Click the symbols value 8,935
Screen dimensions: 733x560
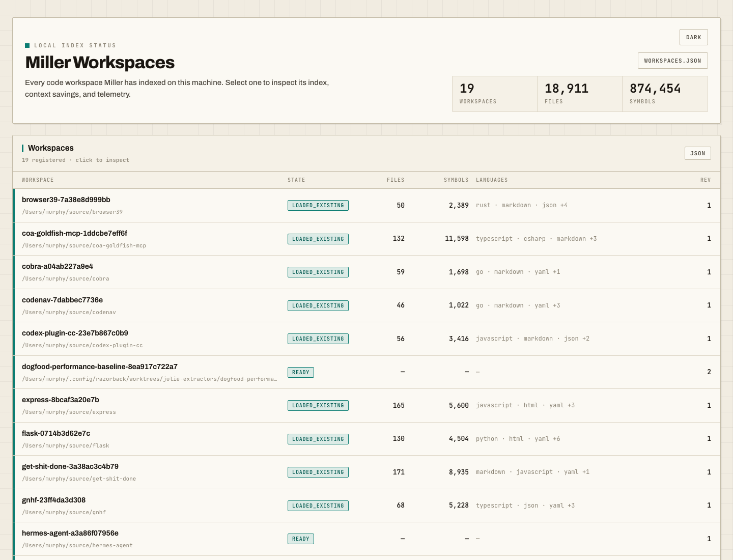pos(459,472)
